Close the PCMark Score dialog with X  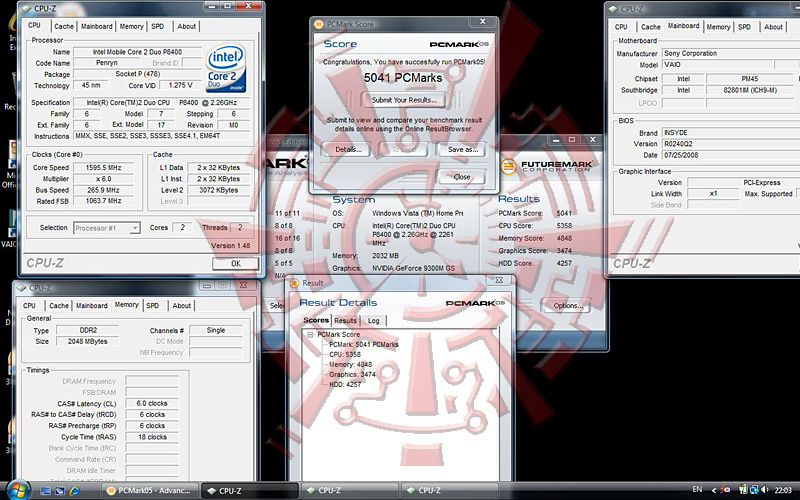483,21
